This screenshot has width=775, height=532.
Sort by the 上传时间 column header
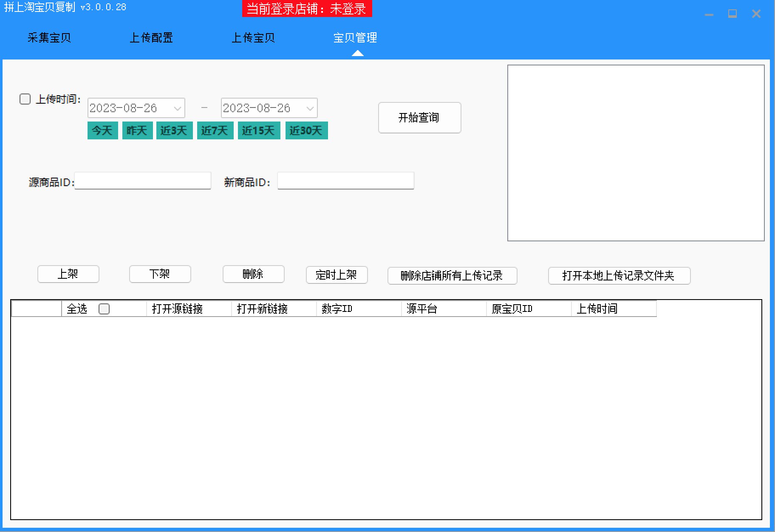click(x=614, y=309)
